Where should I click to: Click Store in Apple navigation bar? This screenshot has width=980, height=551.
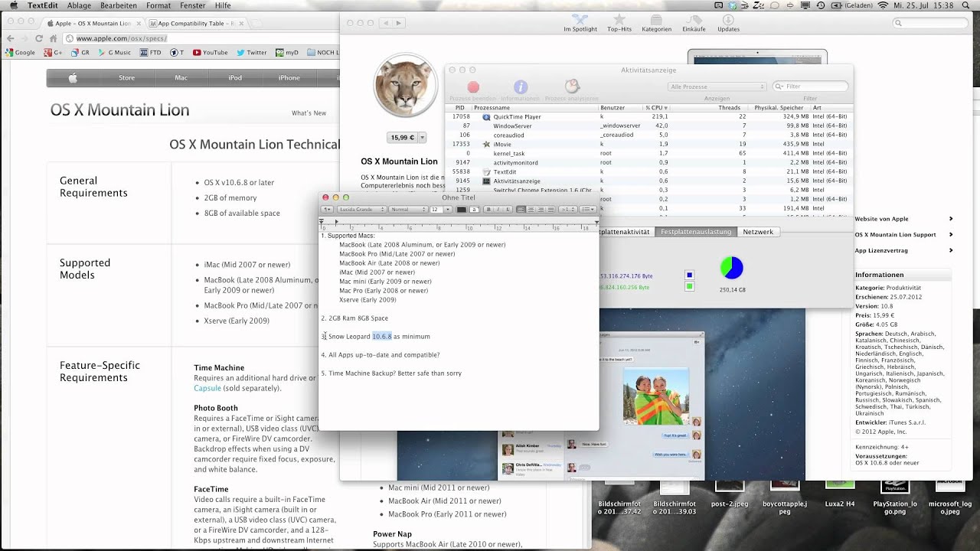click(x=126, y=77)
